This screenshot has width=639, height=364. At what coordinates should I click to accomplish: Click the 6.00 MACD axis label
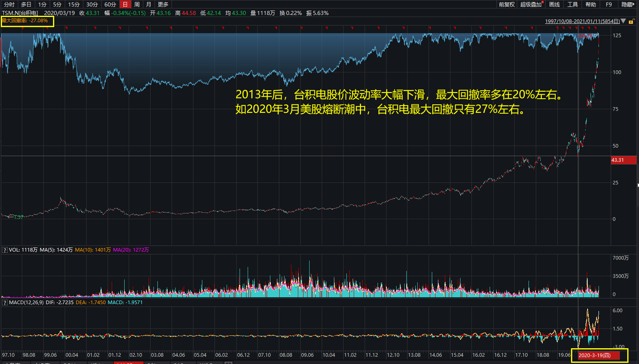(x=618, y=311)
